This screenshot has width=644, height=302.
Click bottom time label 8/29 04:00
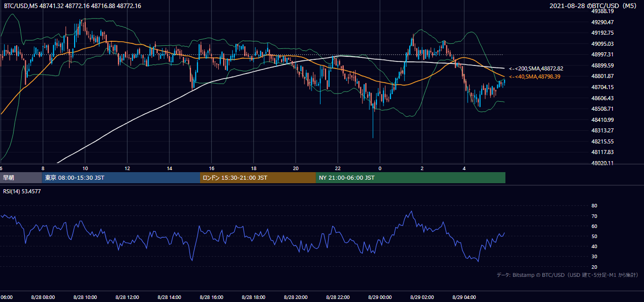click(x=464, y=297)
